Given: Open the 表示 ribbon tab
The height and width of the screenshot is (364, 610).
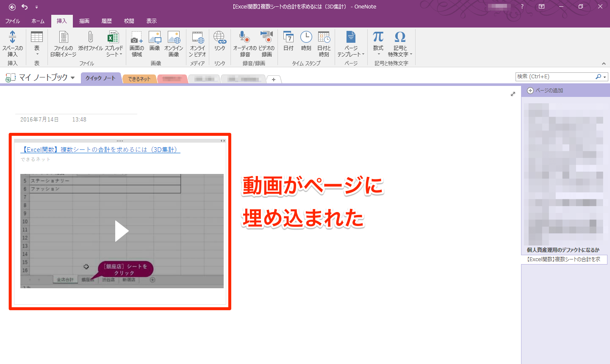Looking at the screenshot, I should coord(152,21).
